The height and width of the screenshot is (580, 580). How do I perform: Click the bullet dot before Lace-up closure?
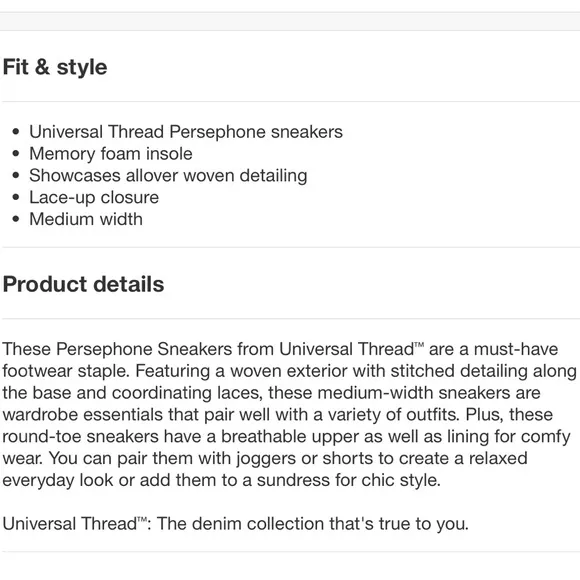[x=16, y=197]
